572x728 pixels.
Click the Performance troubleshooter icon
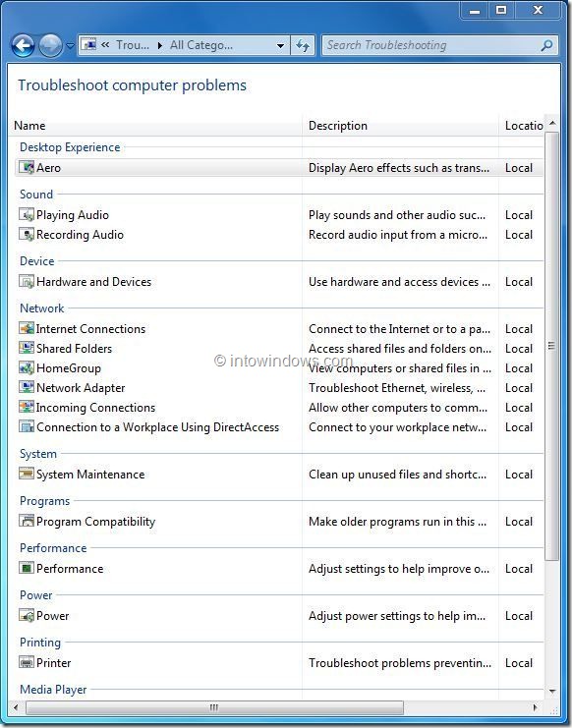point(27,568)
